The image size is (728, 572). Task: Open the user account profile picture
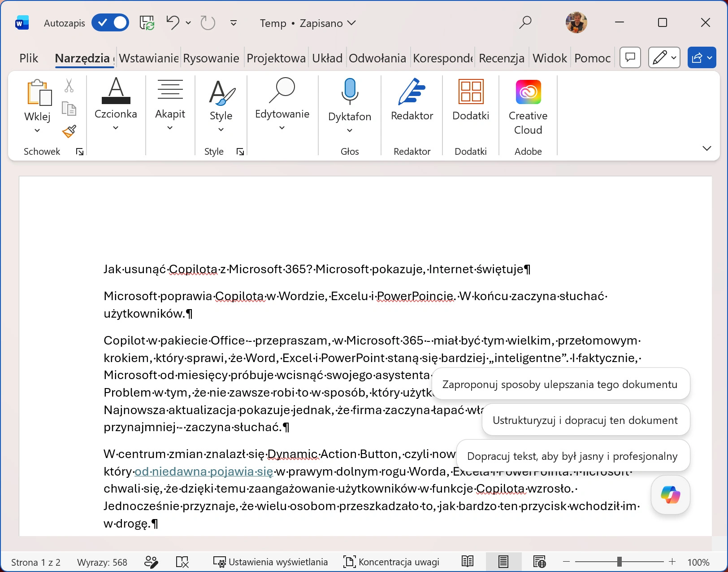point(576,22)
